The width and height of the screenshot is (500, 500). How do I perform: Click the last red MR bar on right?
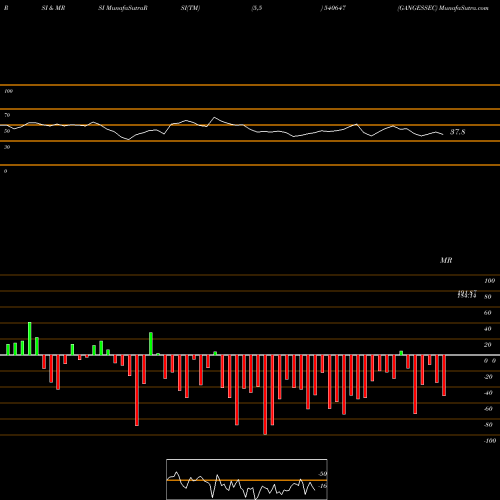click(444, 375)
